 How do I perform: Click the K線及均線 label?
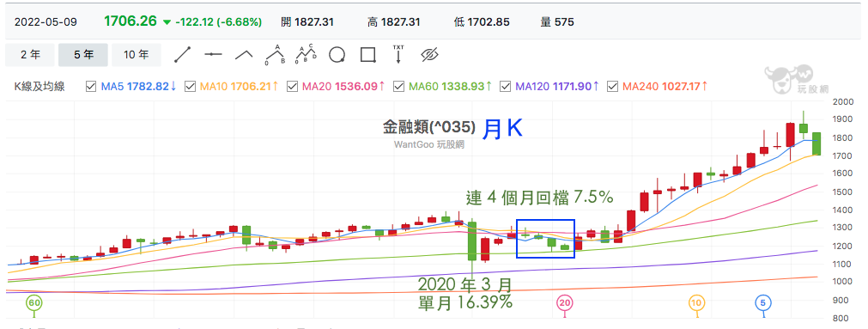(x=39, y=87)
